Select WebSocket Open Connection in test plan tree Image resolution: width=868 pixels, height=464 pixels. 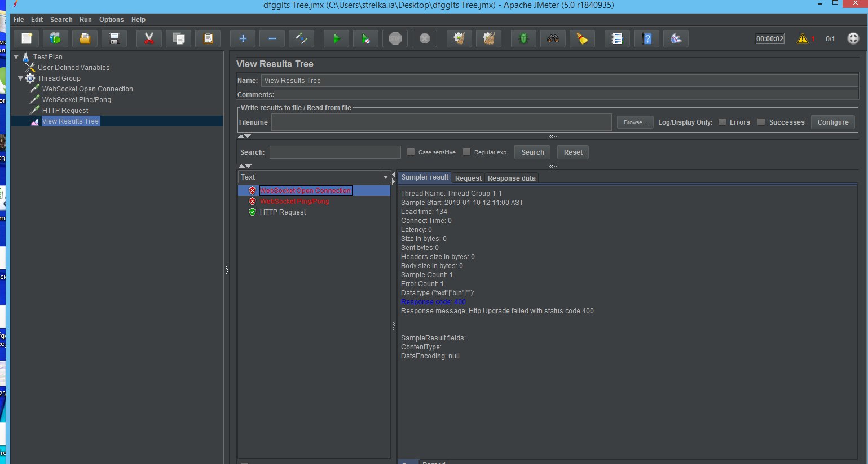pyautogui.click(x=87, y=89)
